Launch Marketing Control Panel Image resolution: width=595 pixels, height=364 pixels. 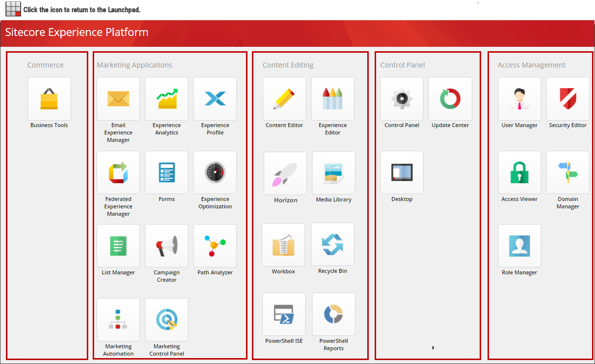(x=167, y=320)
